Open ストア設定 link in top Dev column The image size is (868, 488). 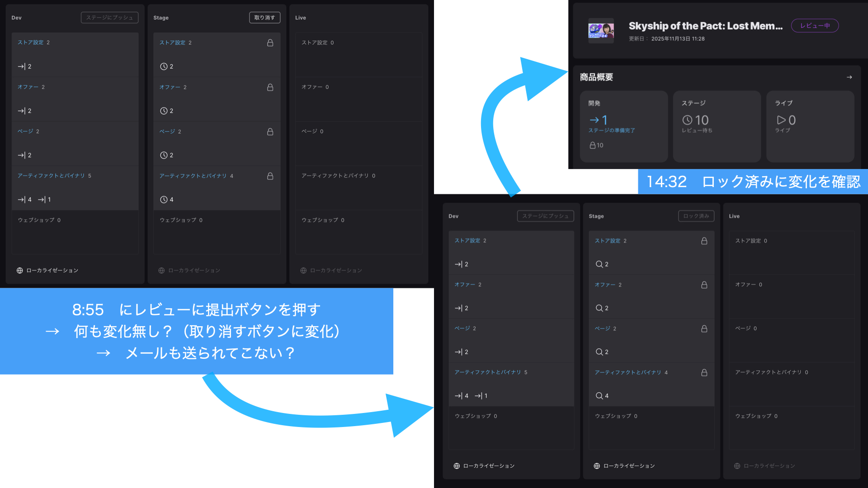click(31, 42)
